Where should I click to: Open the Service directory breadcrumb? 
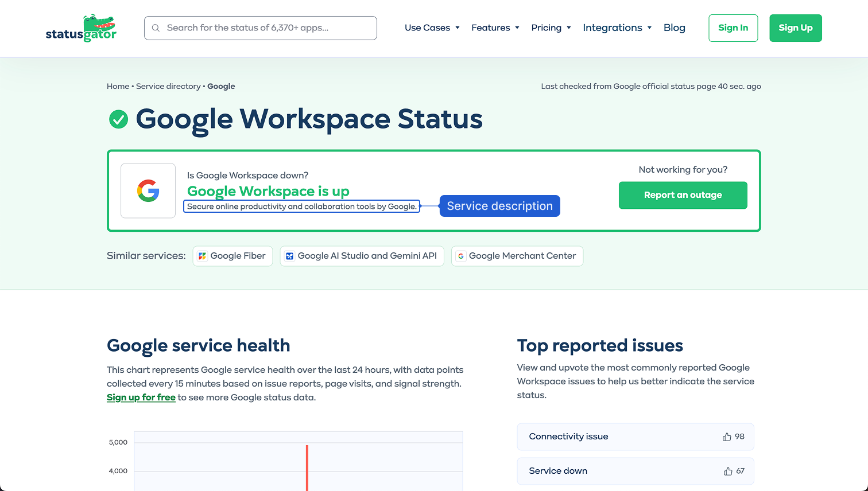(x=168, y=87)
